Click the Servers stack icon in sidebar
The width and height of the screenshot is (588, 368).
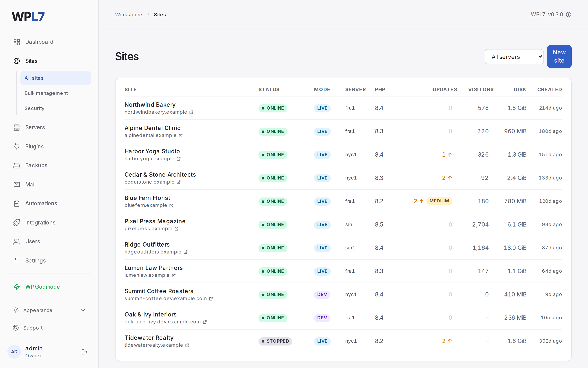coord(17,127)
